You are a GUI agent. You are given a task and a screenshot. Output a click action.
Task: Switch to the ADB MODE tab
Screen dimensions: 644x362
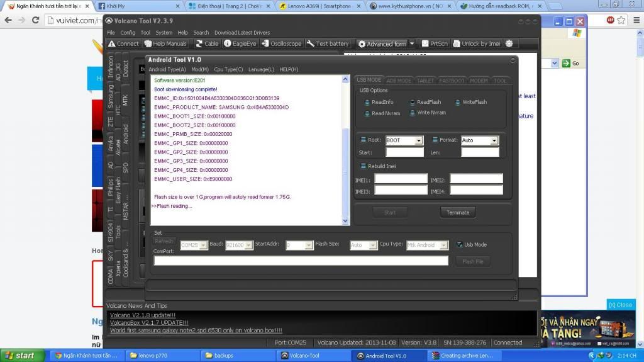pos(399,81)
